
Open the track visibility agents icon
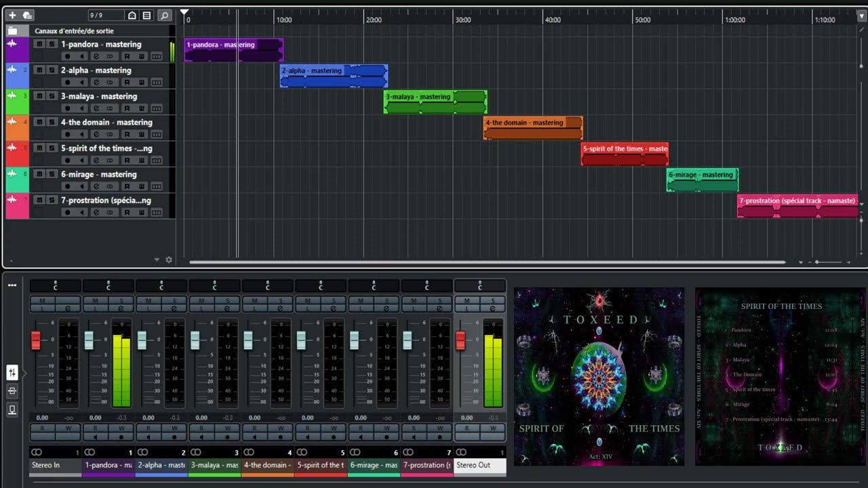tap(132, 15)
